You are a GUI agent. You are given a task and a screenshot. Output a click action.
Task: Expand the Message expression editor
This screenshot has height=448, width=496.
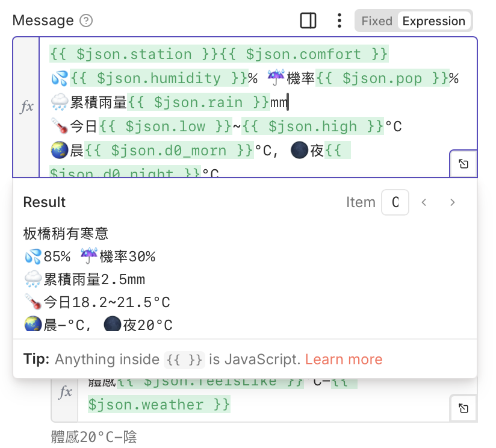coord(463,164)
